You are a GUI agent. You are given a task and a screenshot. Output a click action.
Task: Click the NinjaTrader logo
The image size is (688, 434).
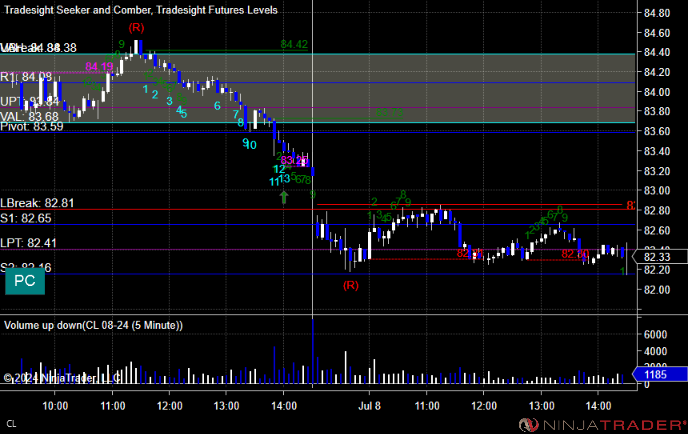pyautogui.click(x=603, y=425)
